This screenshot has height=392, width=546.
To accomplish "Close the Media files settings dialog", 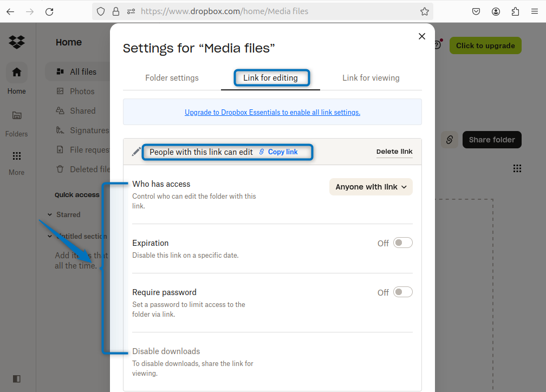I will (422, 36).
